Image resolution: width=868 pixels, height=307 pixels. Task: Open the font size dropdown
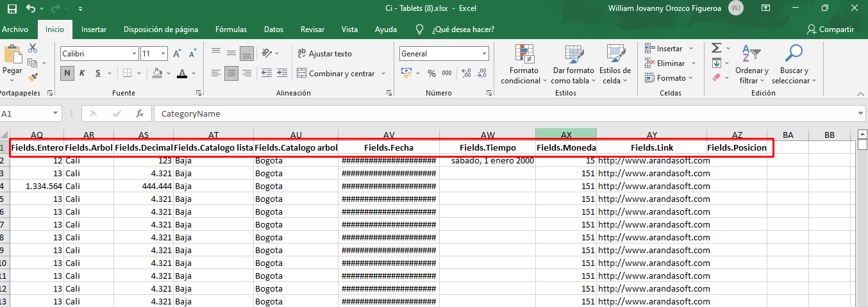coord(163,54)
